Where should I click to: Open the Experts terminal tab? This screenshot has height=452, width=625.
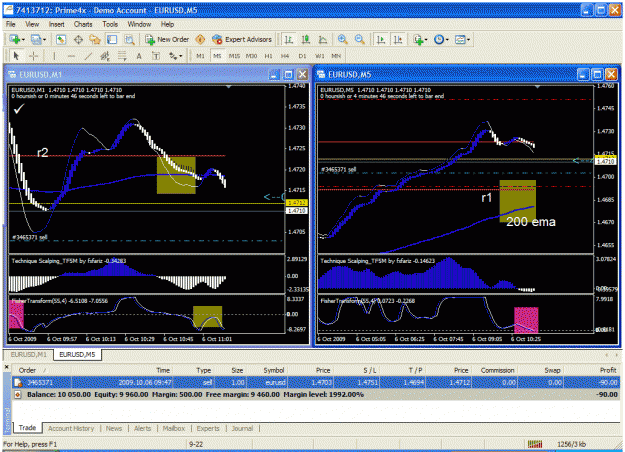(x=208, y=428)
